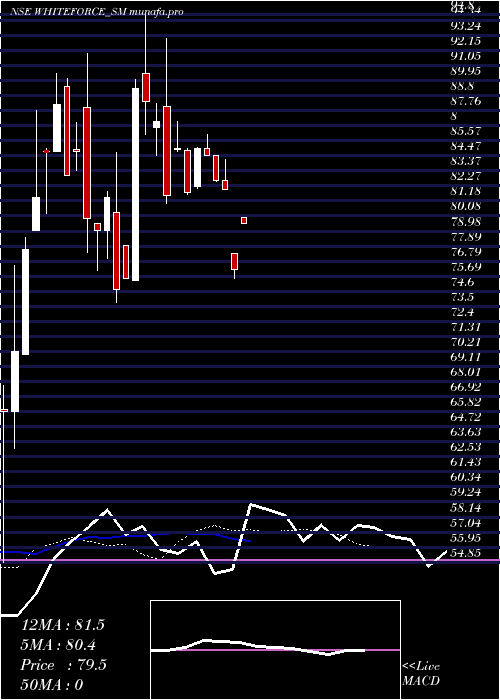The image size is (500, 700).
Task: Click price axis label 57.04
Action: coord(465,523)
